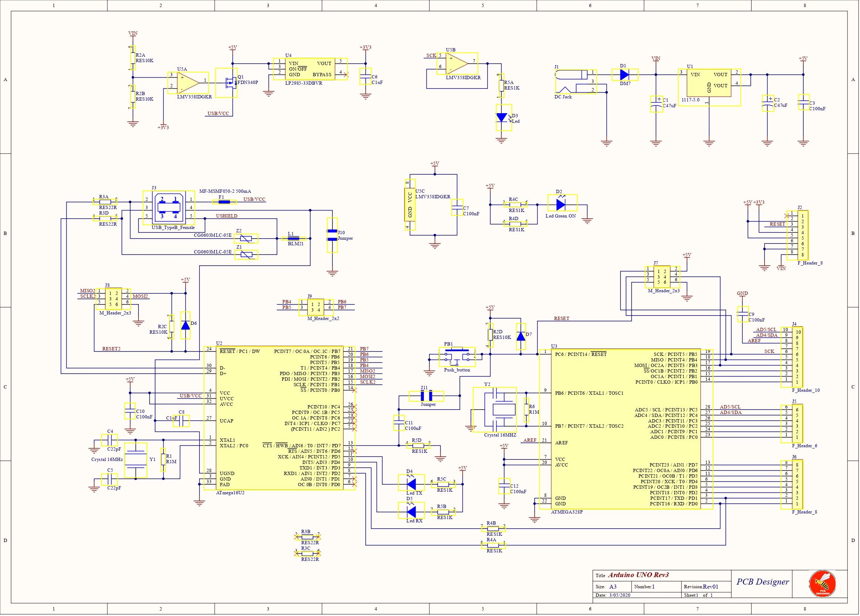
Task: Select the "Led Green ON" label
Action: [560, 216]
